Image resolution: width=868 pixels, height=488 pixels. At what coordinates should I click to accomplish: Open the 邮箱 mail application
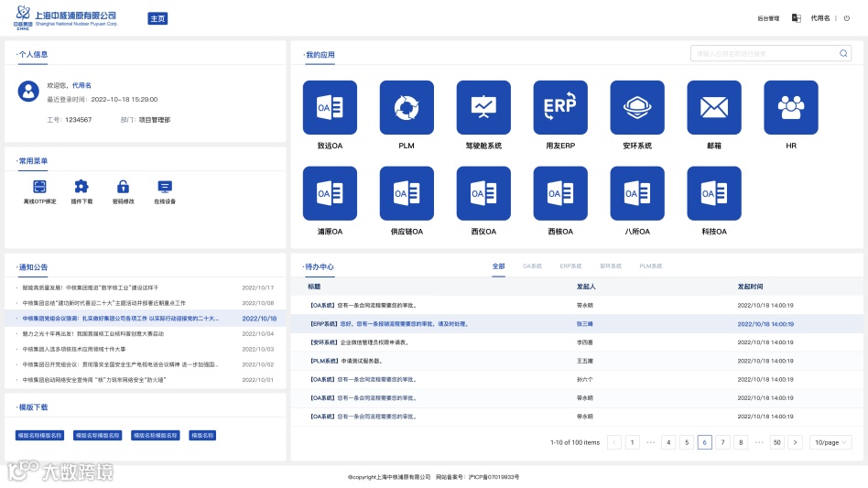[714, 107]
